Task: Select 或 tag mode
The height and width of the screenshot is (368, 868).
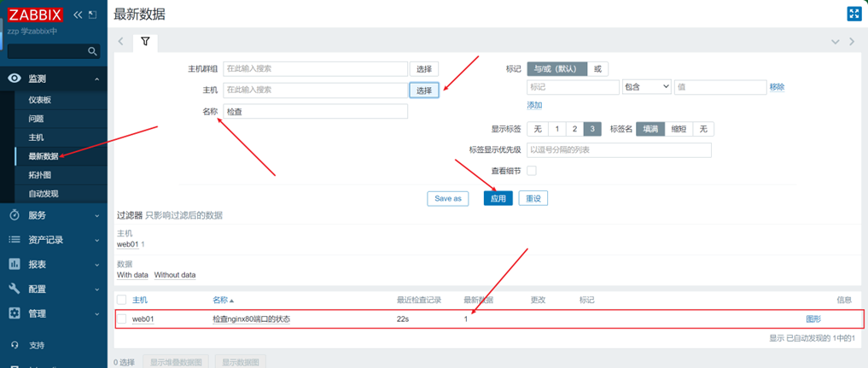Action: [x=597, y=69]
